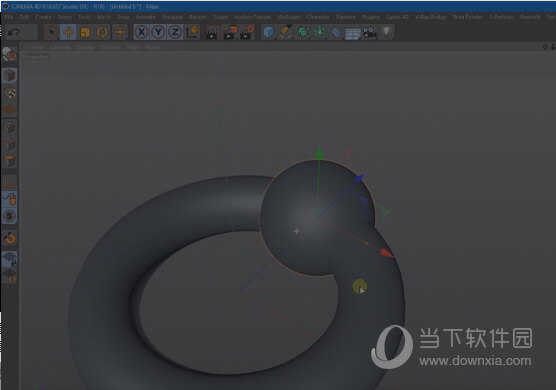Open the blue Cube primitives palette

[x=268, y=32]
